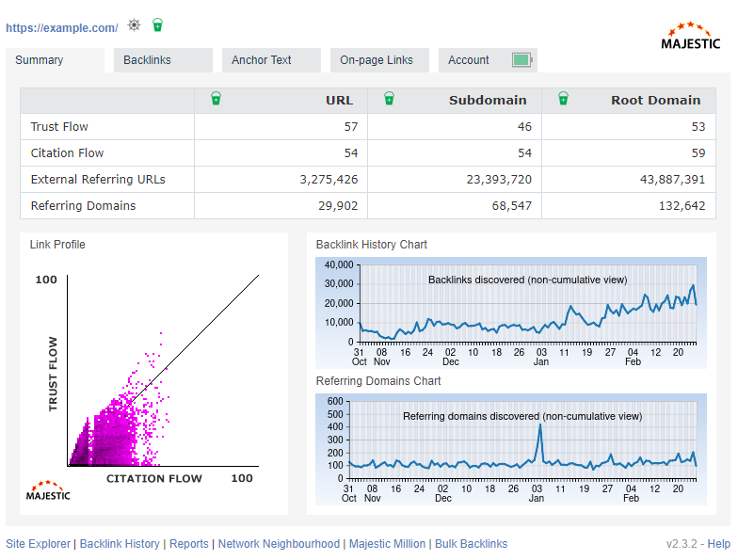Image resolution: width=738 pixels, height=560 pixels.
Task: Click the Majestic logo under Link Profile chart
Action: pyautogui.click(x=47, y=489)
